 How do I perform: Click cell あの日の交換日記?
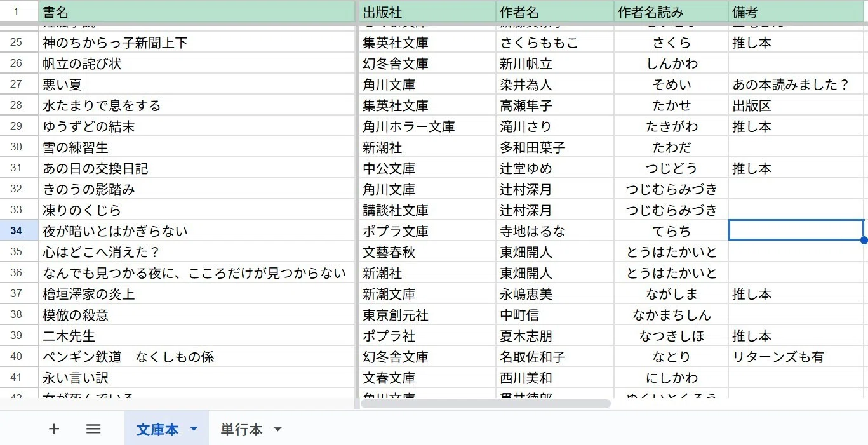coord(197,168)
